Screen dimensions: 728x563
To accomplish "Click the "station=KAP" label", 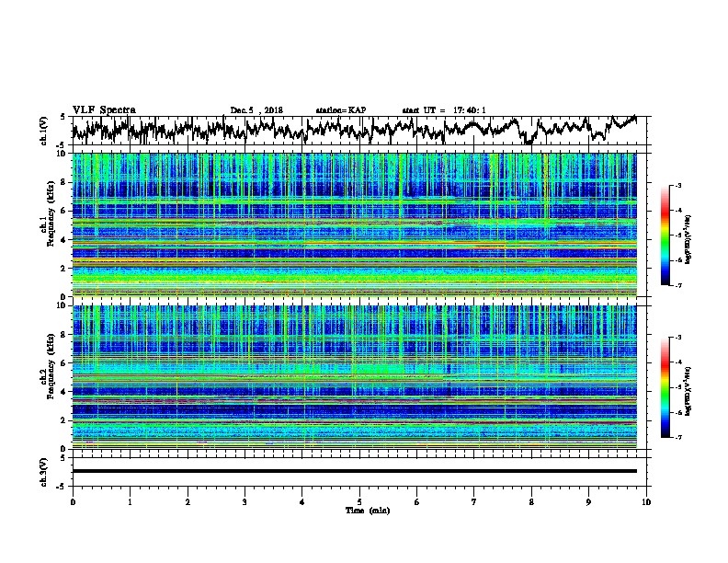I will (x=341, y=110).
